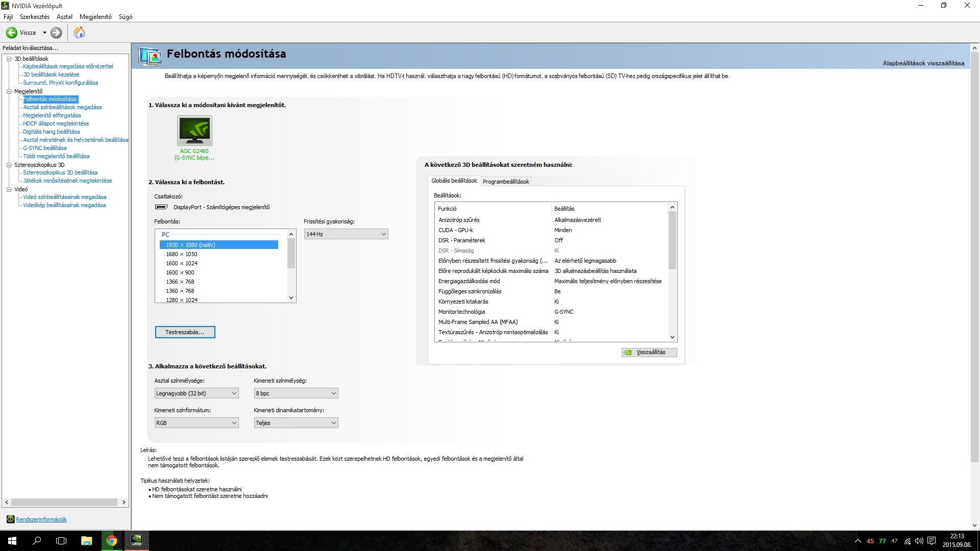Collapse the Sztereoszkopikus 3D tree node
The height and width of the screenshot is (551, 980).
(x=9, y=165)
